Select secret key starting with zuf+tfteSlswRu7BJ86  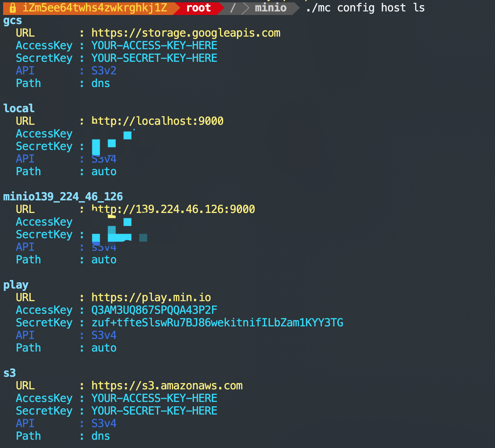click(x=217, y=322)
